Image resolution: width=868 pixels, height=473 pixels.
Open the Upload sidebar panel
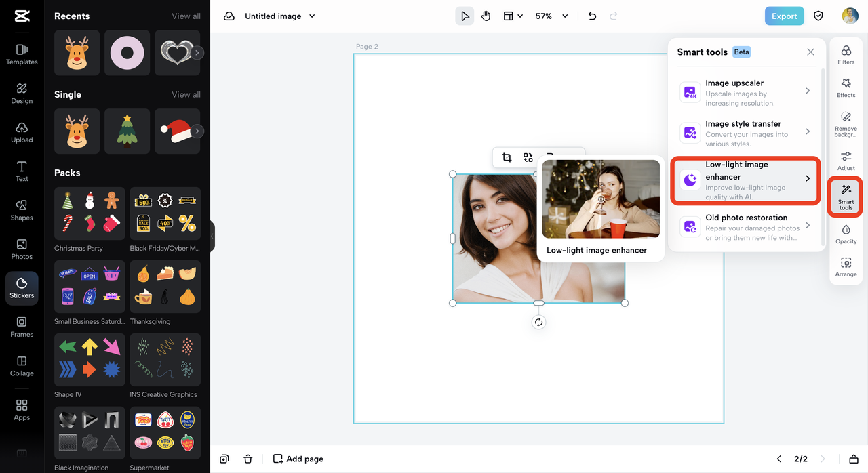click(x=22, y=132)
